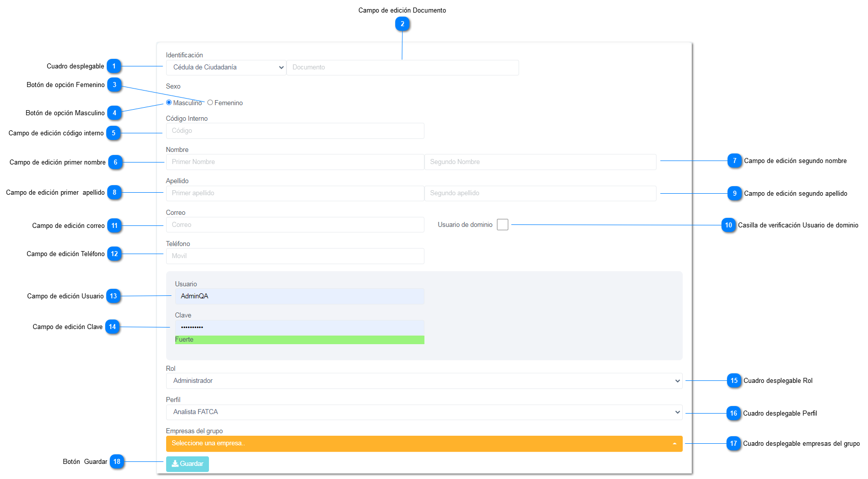Viewport: 868px width, 479px height.
Task: Click the number 15 callout marker
Action: (x=734, y=380)
